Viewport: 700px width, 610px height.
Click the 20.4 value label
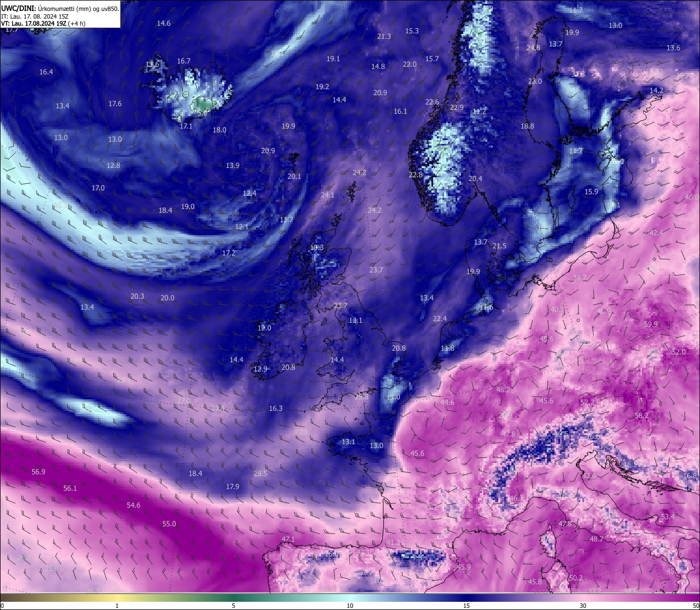tap(475, 179)
